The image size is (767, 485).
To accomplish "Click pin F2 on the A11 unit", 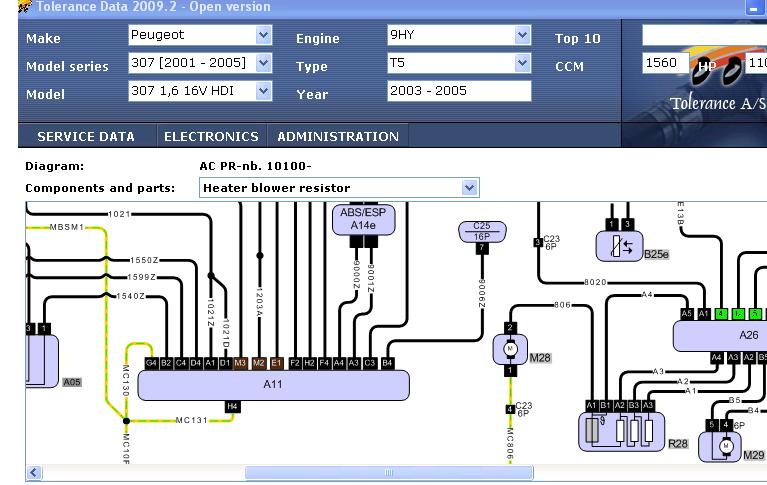I will (294, 363).
